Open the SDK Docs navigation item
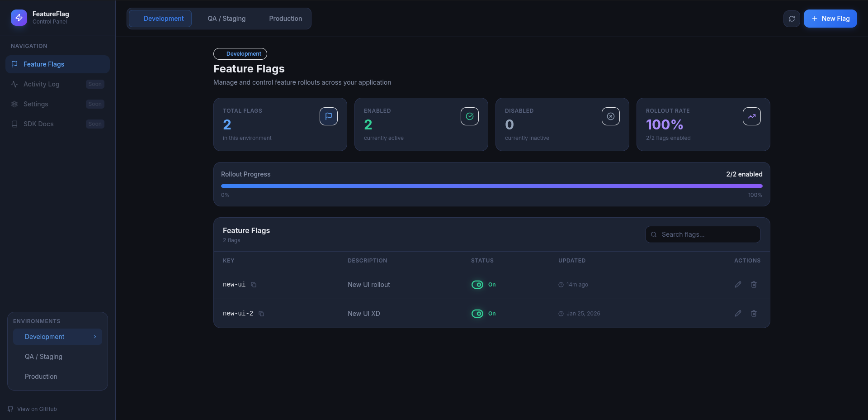This screenshot has width=868, height=420. tap(57, 124)
